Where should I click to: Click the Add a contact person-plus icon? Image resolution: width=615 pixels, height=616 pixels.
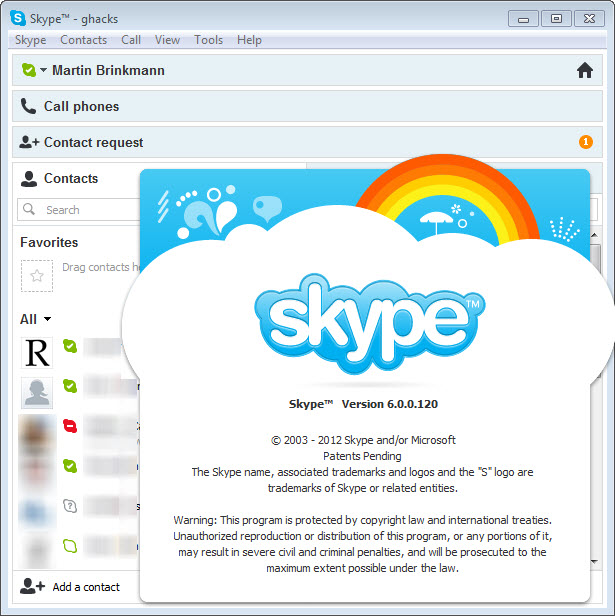click(x=32, y=586)
